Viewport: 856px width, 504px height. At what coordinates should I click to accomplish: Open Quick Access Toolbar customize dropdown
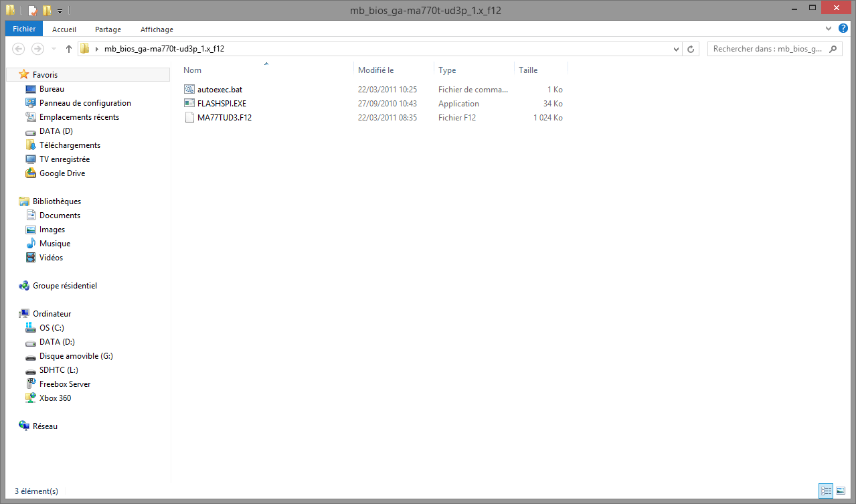pyautogui.click(x=60, y=11)
